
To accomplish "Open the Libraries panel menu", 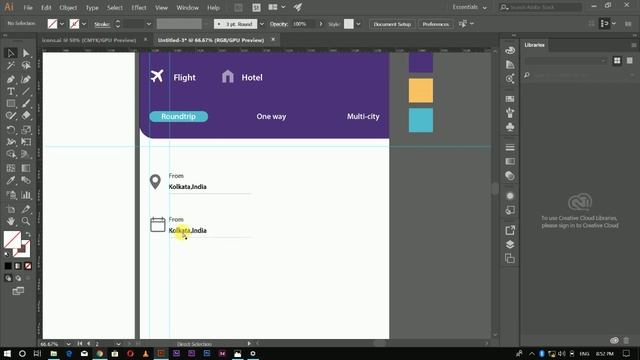I will pyautogui.click(x=633, y=45).
